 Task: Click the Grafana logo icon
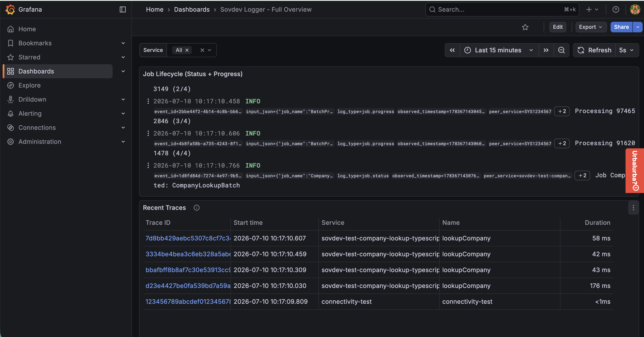click(10, 9)
